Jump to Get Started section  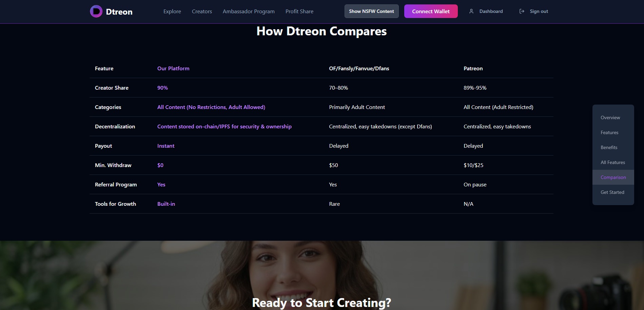[612, 192]
